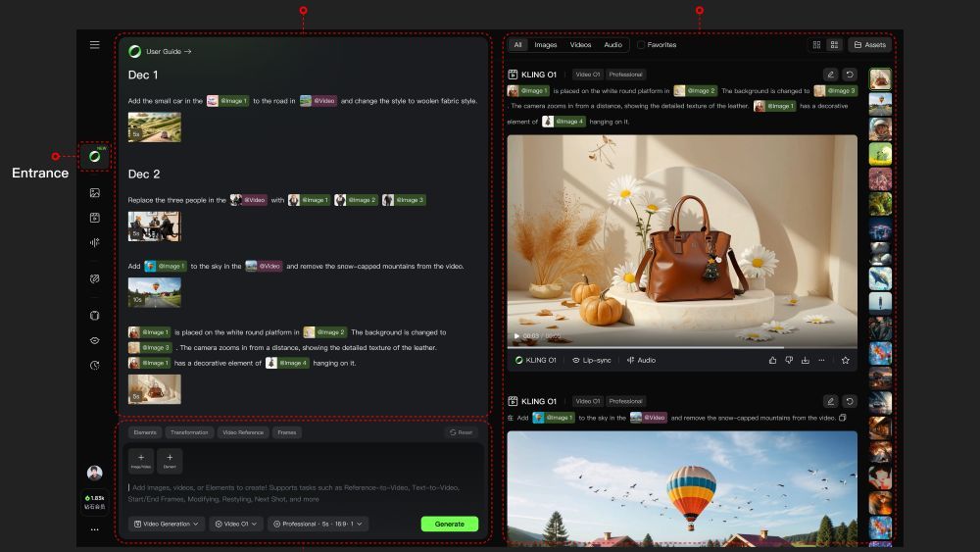
Task: Expand the Video Generation dropdown
Action: pyautogui.click(x=167, y=524)
